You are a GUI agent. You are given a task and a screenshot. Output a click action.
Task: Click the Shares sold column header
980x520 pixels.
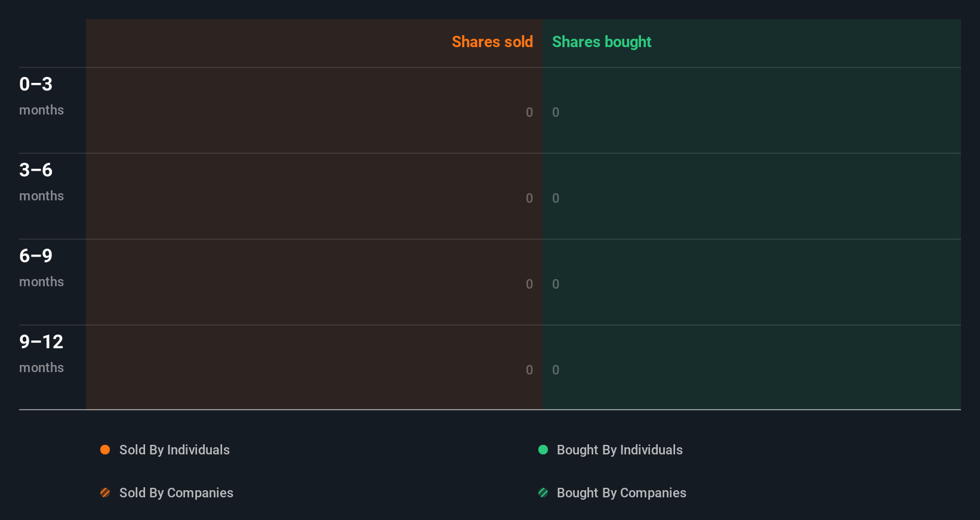click(x=492, y=42)
